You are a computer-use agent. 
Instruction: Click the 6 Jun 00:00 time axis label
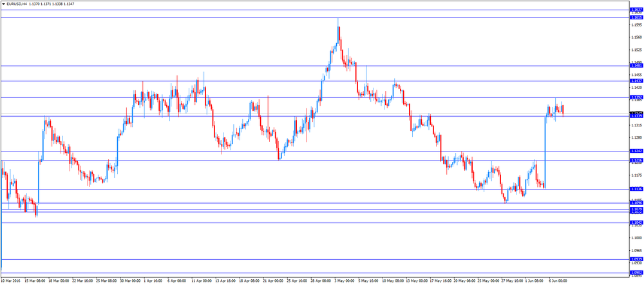click(x=559, y=282)
